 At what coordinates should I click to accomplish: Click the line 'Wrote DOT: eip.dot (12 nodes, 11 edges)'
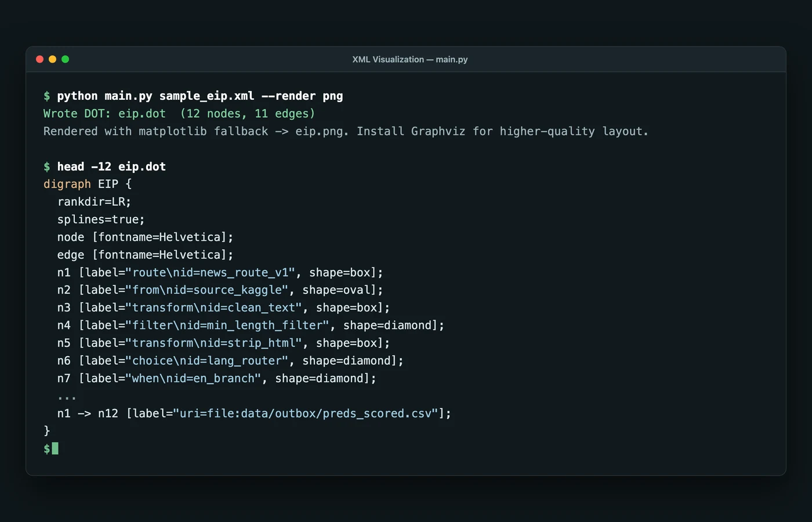click(x=179, y=114)
